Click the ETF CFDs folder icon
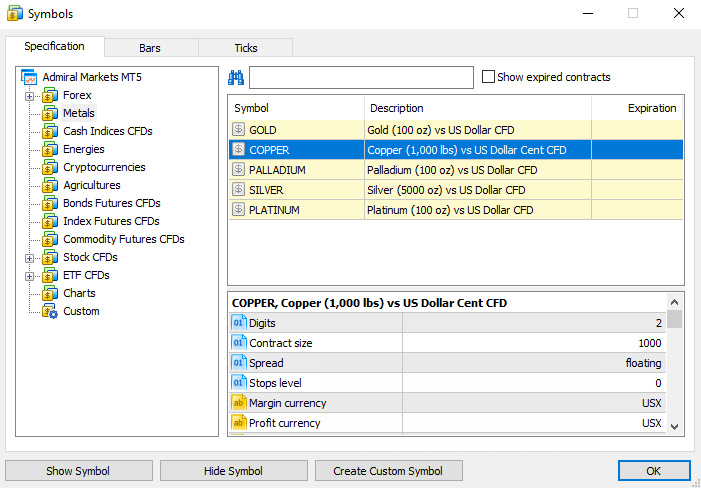 [50, 275]
